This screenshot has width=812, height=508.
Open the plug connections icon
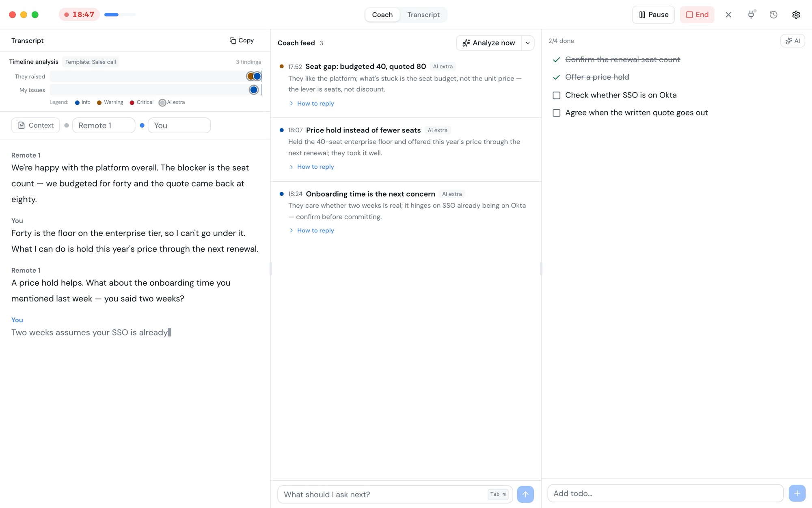click(751, 15)
